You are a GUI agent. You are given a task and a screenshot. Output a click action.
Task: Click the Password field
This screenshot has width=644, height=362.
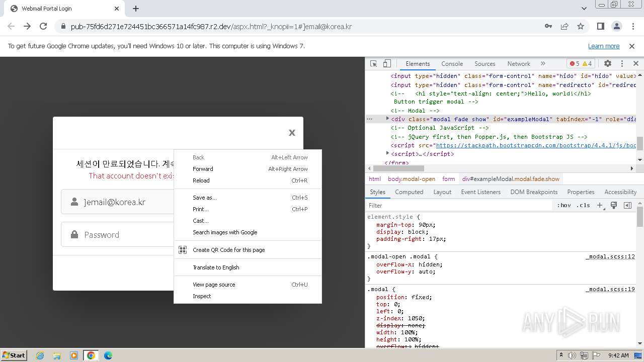point(117,234)
